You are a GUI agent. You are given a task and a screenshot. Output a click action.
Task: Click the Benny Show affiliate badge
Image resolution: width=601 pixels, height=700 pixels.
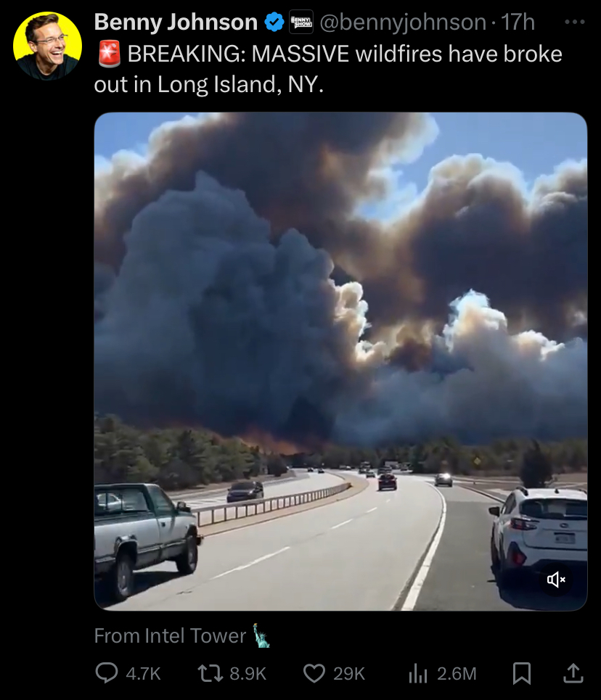tap(301, 22)
